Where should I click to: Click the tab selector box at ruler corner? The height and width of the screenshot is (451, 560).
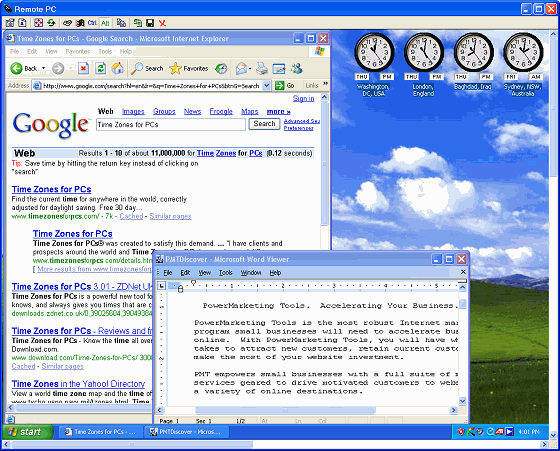click(162, 286)
